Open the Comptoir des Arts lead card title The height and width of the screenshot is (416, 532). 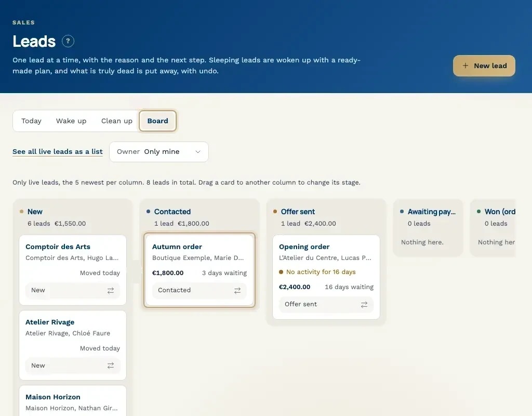[58, 246]
